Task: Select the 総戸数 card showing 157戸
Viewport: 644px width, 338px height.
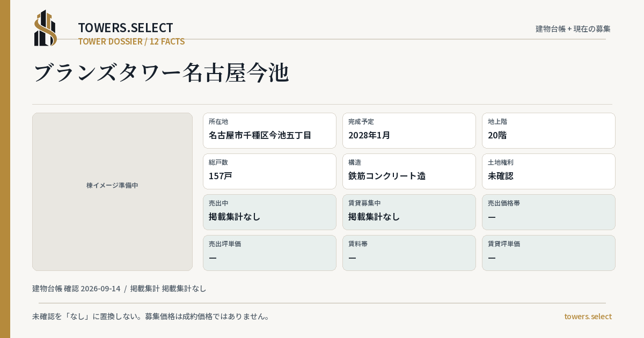Action: 269,171
